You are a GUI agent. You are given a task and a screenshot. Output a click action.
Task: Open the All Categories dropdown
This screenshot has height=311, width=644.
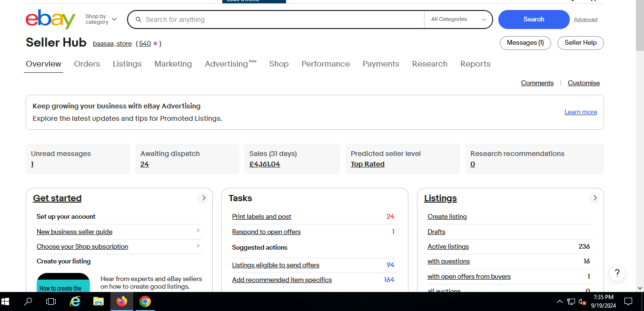(x=458, y=19)
